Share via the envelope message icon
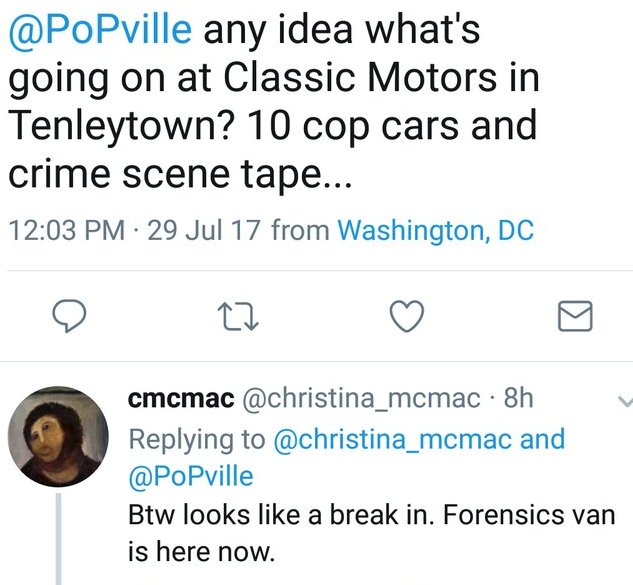The width and height of the screenshot is (633, 585). [x=574, y=318]
